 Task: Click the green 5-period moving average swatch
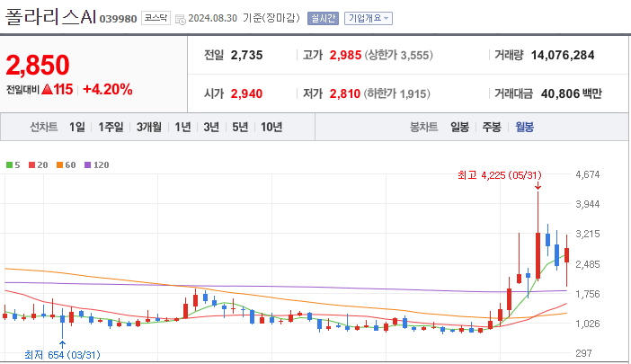click(x=9, y=164)
